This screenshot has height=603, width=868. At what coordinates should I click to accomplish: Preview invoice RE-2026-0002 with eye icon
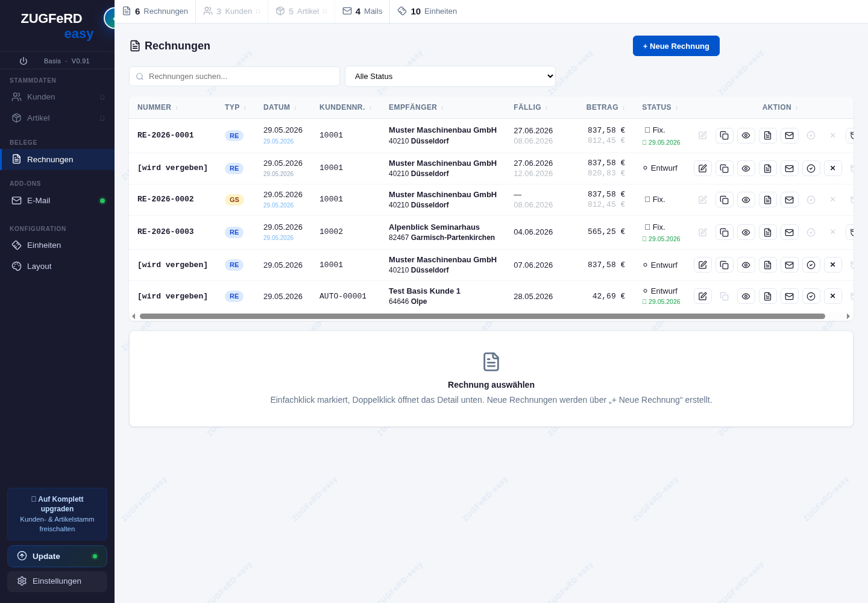pos(746,200)
